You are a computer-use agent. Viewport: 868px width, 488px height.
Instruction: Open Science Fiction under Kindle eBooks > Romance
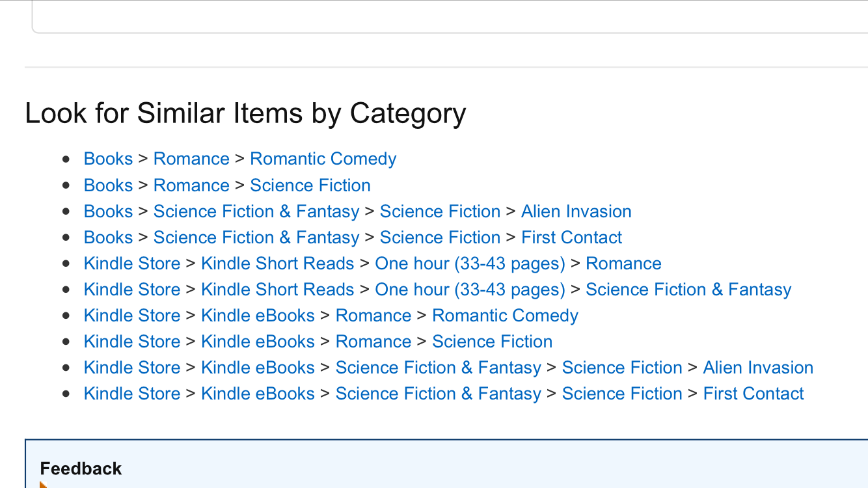point(492,342)
